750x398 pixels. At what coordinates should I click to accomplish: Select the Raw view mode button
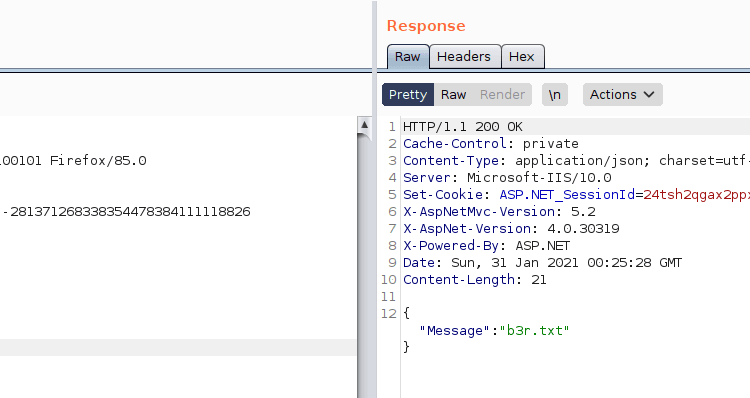(x=453, y=95)
